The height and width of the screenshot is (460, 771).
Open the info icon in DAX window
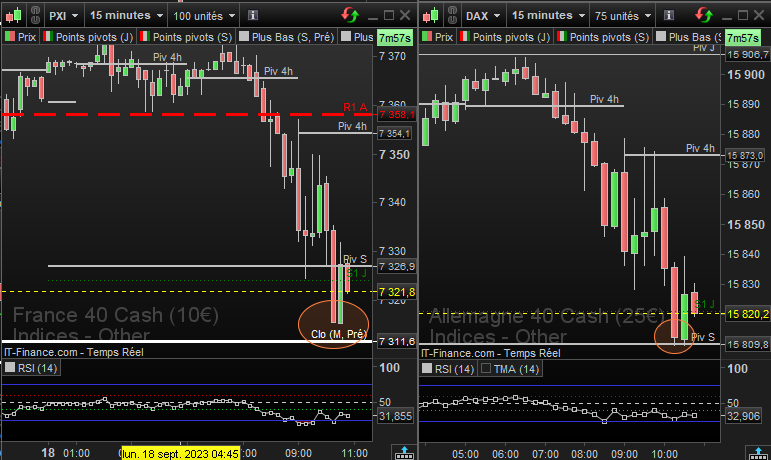tap(669, 15)
